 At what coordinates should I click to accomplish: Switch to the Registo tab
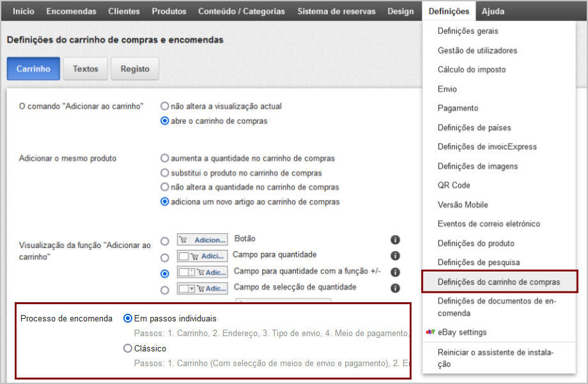pyautogui.click(x=135, y=68)
